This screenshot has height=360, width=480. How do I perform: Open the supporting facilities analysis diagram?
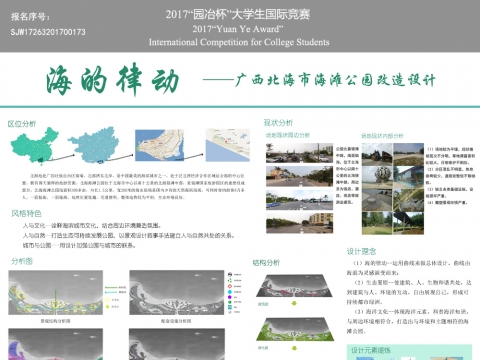(x=177, y=293)
